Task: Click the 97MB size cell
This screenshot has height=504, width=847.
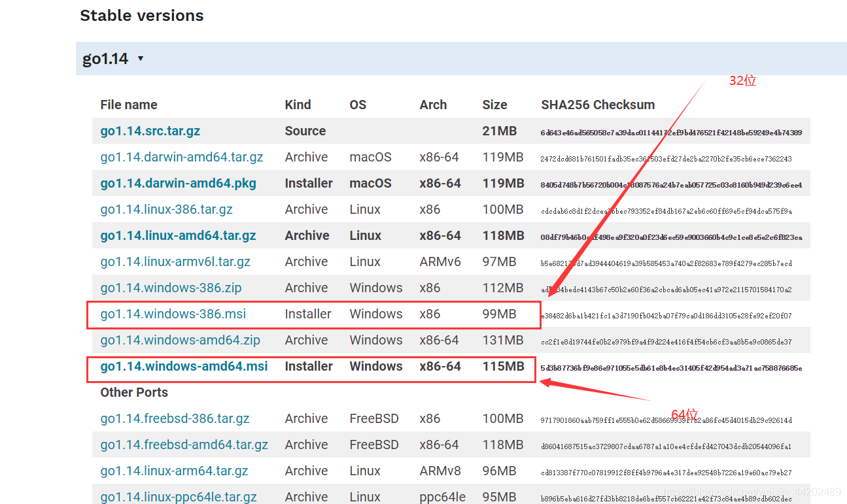Action: click(500, 261)
